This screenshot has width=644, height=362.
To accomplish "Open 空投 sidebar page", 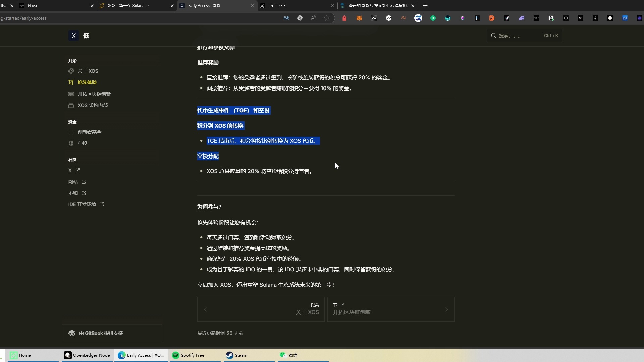I will pyautogui.click(x=83, y=143).
